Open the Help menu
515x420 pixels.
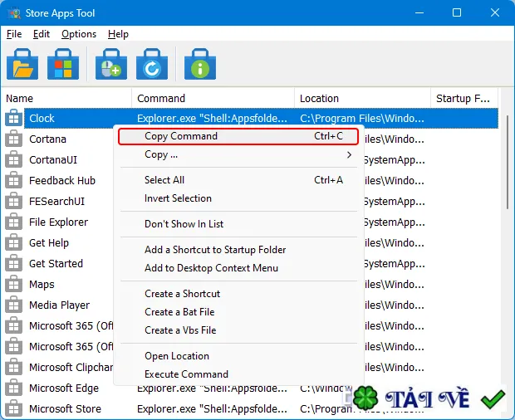tap(118, 34)
